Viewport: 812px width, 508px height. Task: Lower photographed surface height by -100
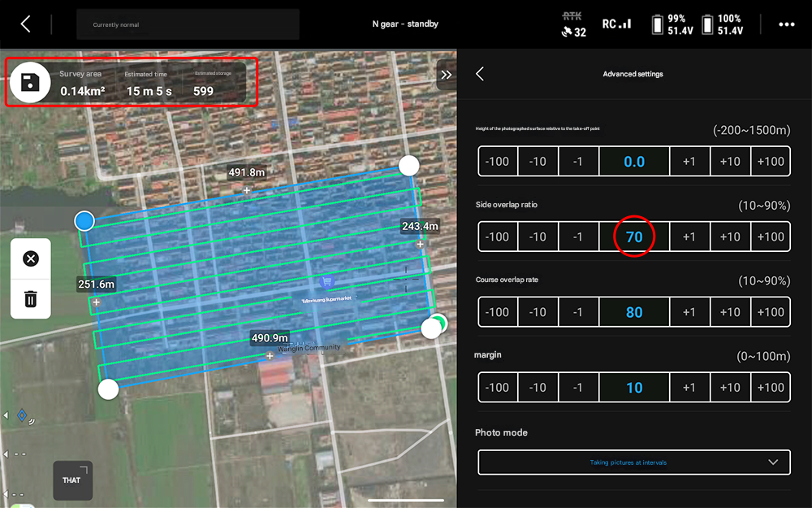[x=497, y=162]
